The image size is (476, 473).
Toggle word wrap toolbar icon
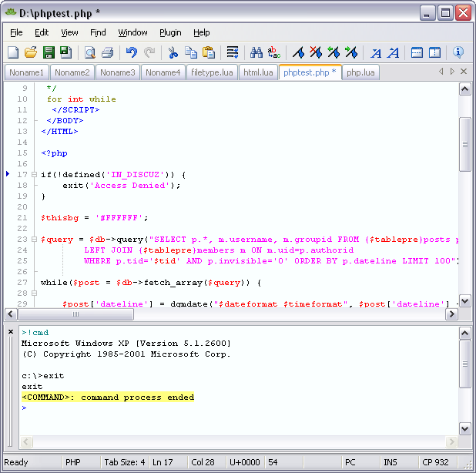coord(233,52)
